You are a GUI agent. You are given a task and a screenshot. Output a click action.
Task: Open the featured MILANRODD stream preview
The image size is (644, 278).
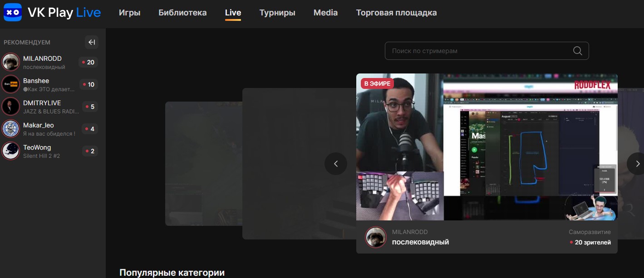487,147
